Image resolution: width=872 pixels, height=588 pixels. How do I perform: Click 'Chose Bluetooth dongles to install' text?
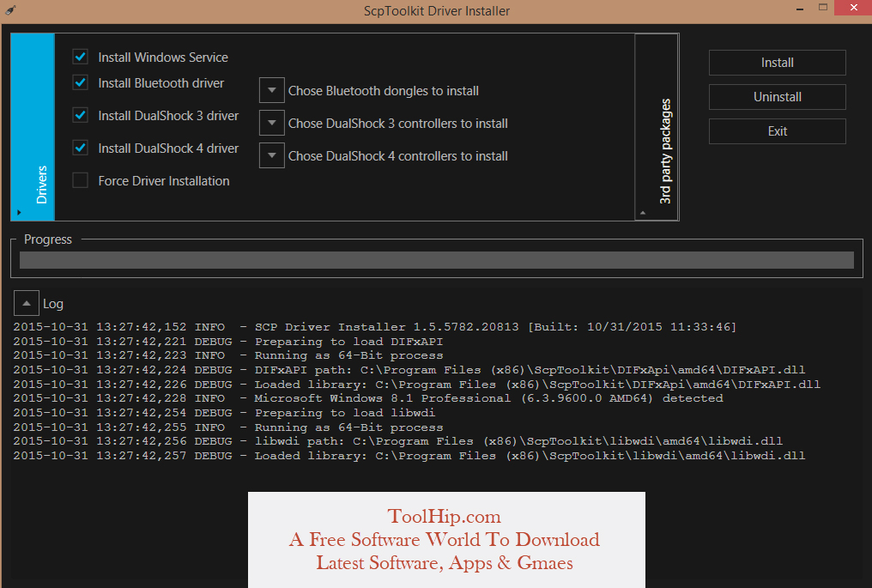click(383, 91)
